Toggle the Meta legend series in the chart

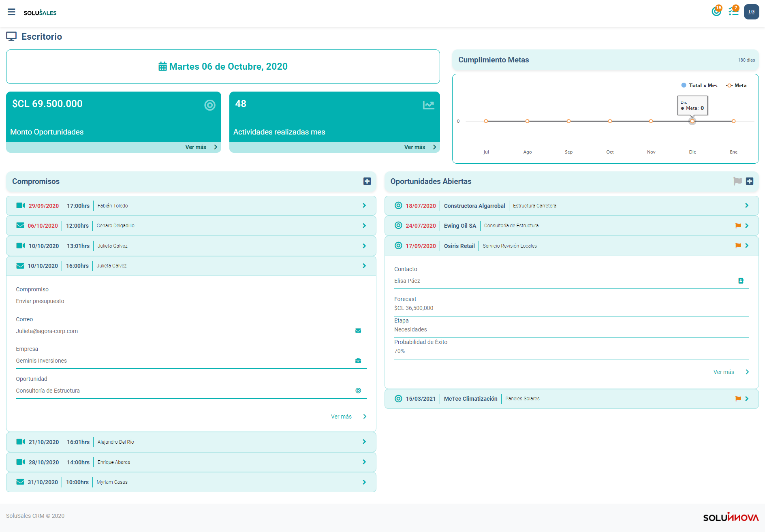coord(736,85)
